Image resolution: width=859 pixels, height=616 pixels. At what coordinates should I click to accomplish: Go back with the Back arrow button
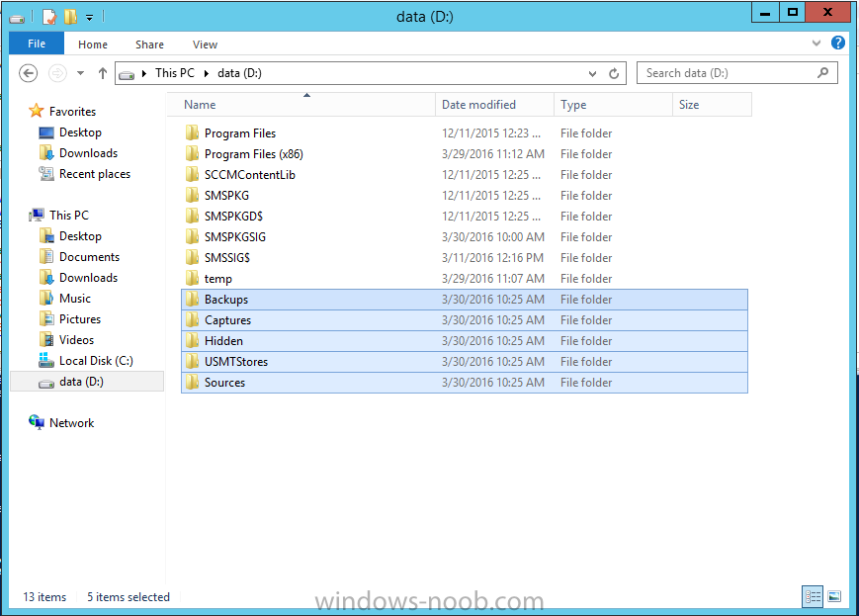point(29,73)
